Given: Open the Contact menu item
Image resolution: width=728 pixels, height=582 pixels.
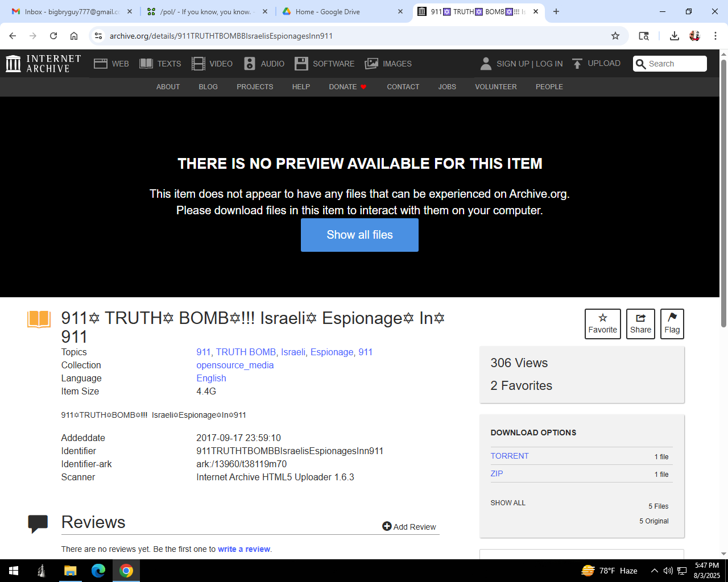Looking at the screenshot, I should click(403, 87).
